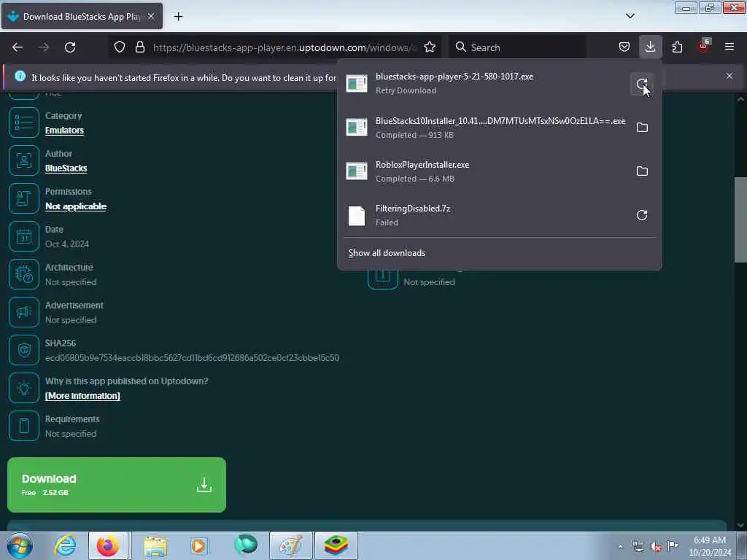Toggle the Downloads toolbar panel
The height and width of the screenshot is (560, 747).
click(650, 47)
